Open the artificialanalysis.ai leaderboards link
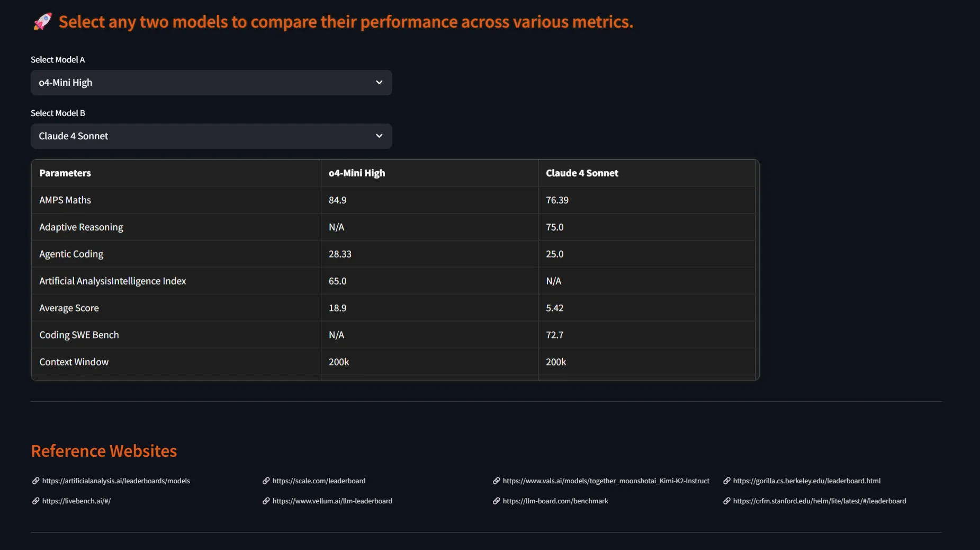The image size is (980, 550). click(116, 481)
